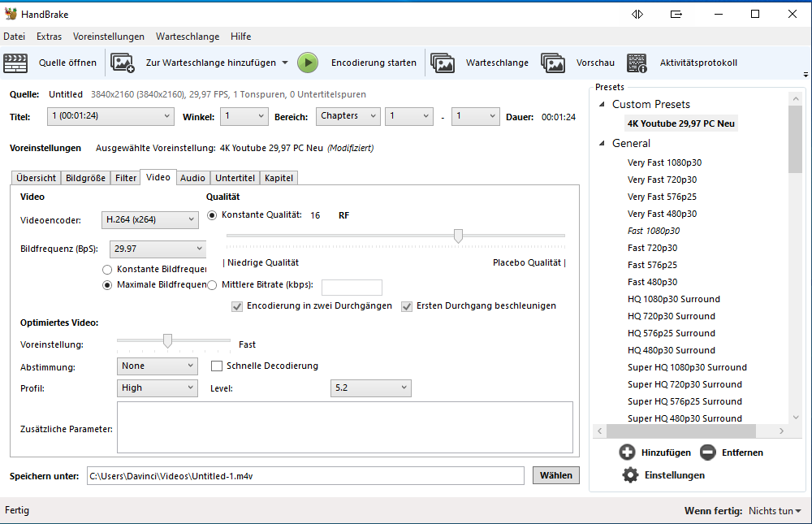Image resolution: width=812 pixels, height=524 pixels.
Task: Select the Konstante Bildfrequenz radio button
Action: point(107,270)
